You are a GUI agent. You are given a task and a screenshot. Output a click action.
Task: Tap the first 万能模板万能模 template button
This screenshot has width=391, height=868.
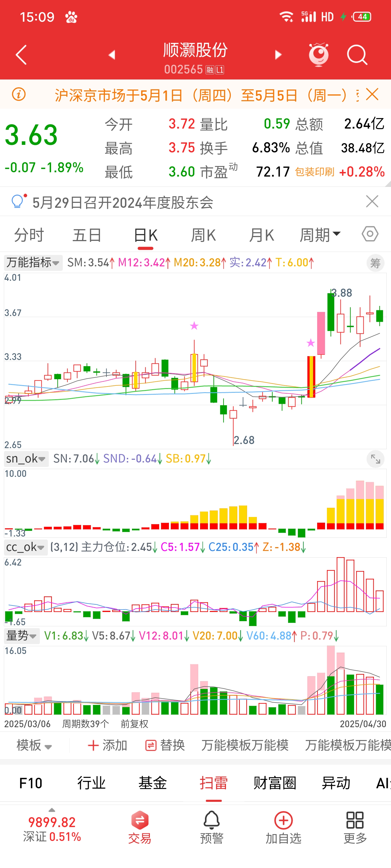245,745
